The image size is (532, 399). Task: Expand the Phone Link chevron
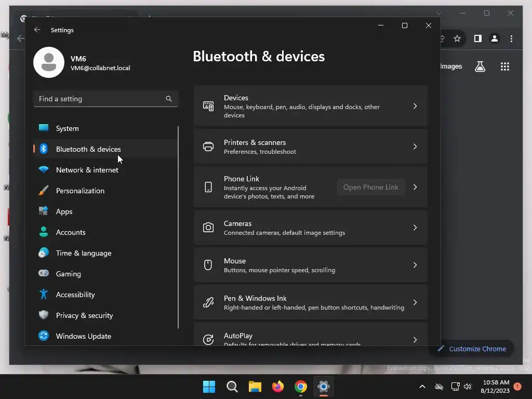coord(415,187)
